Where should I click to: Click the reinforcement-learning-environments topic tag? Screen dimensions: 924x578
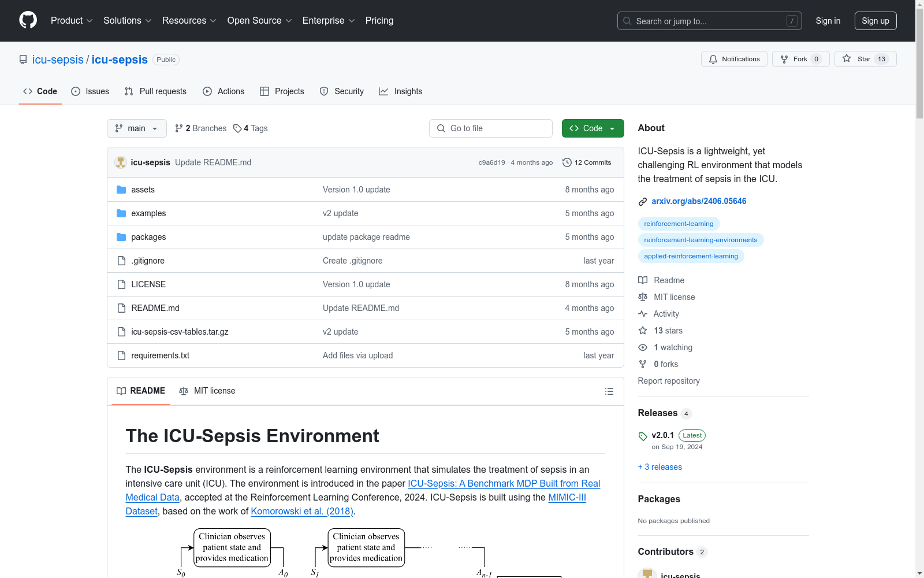pyautogui.click(x=701, y=240)
